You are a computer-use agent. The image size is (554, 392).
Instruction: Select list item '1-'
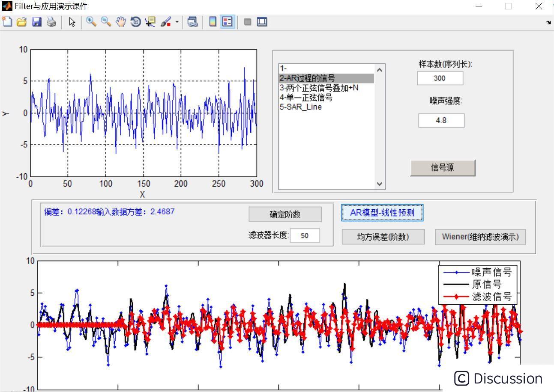click(x=327, y=68)
